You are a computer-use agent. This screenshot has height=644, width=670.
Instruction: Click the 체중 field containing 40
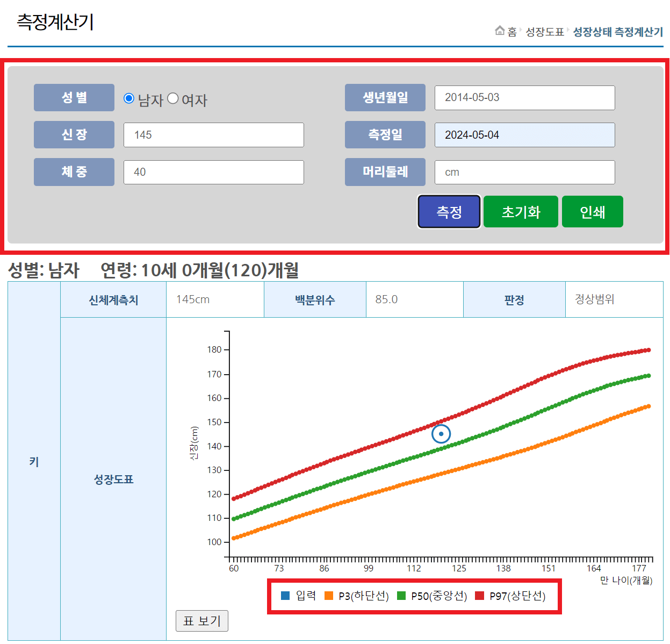click(213, 172)
